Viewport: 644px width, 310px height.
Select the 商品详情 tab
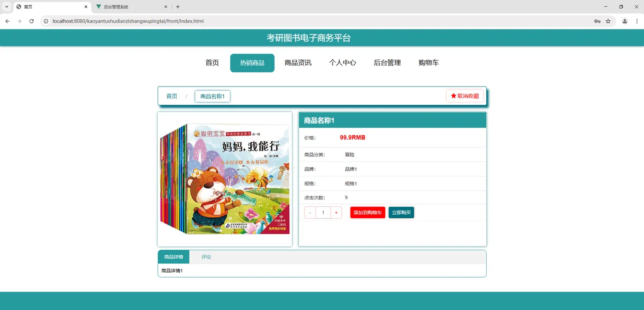tap(173, 257)
